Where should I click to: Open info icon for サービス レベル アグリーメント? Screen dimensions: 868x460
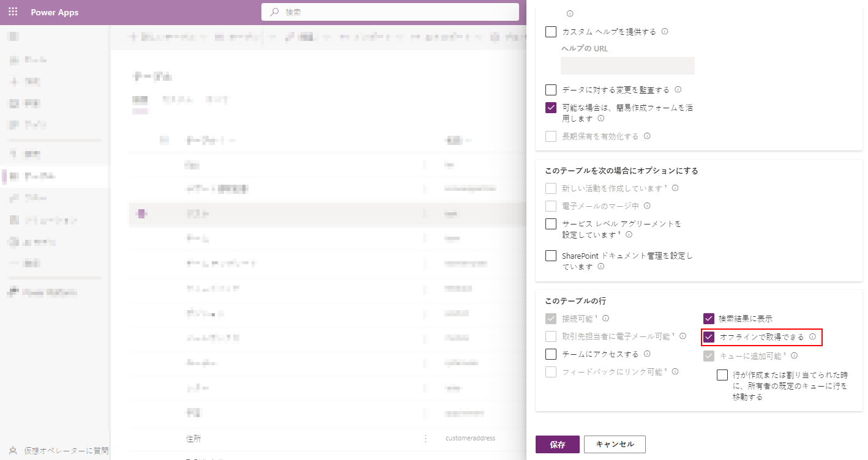(x=629, y=234)
